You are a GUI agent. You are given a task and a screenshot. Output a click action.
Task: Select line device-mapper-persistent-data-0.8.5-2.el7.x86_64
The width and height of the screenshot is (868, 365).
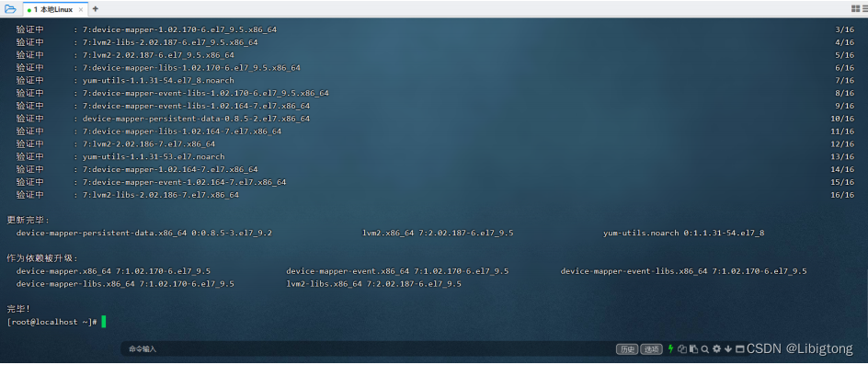click(196, 119)
